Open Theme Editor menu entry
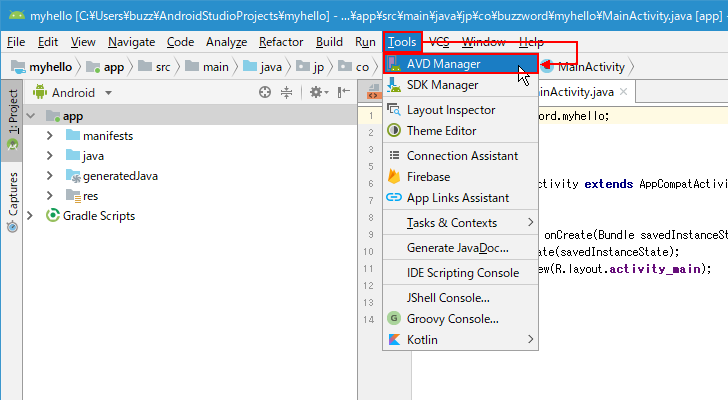The height and width of the screenshot is (400, 728). tap(461, 131)
